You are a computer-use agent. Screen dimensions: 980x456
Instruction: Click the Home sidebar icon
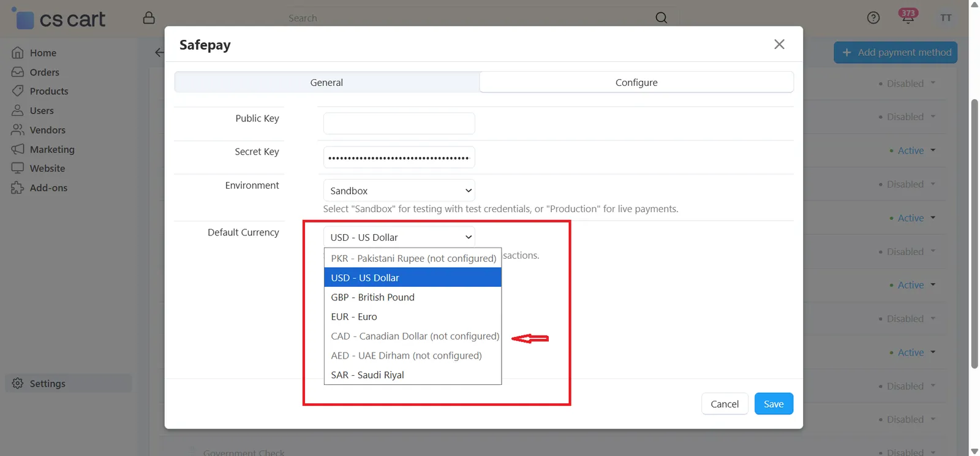coord(18,53)
